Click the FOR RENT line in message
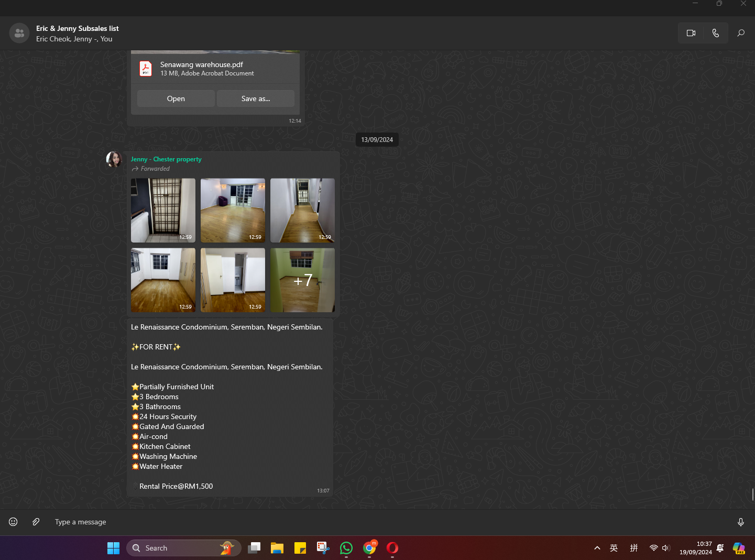The height and width of the screenshot is (560, 755). click(156, 347)
